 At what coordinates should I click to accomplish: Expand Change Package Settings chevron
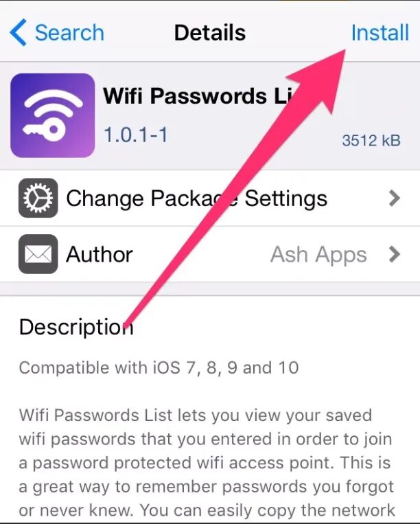(x=395, y=198)
